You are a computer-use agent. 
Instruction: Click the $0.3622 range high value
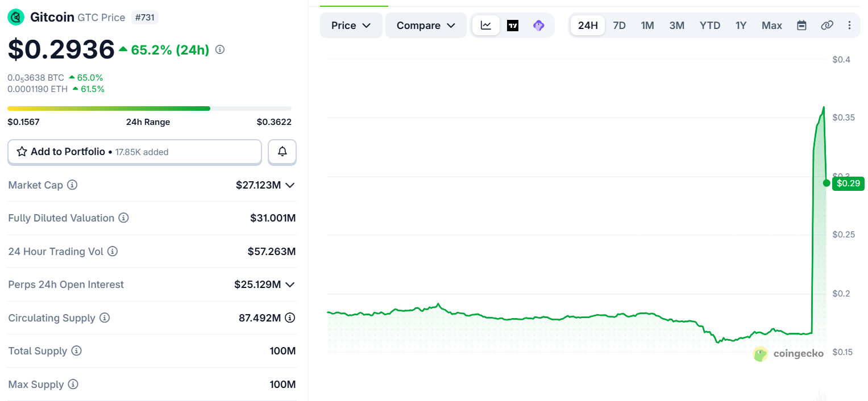click(274, 122)
